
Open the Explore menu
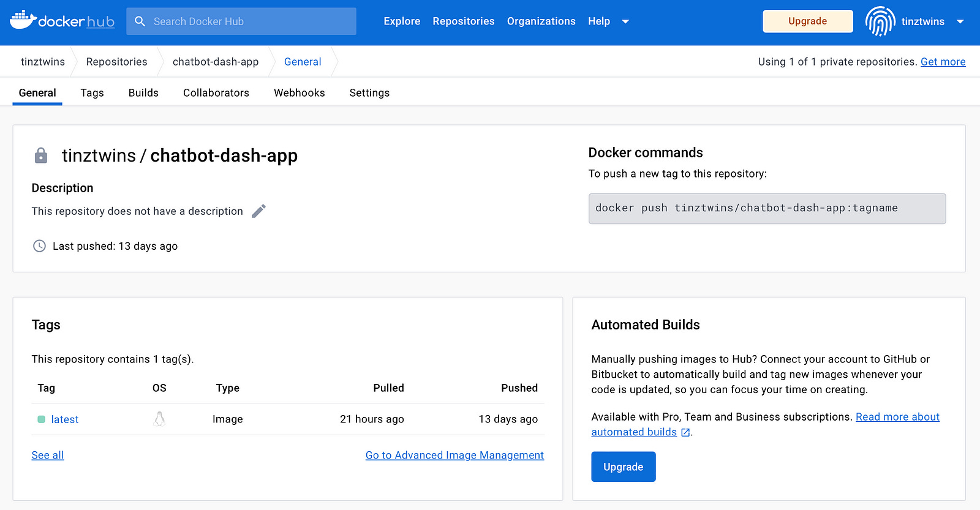pyautogui.click(x=402, y=21)
